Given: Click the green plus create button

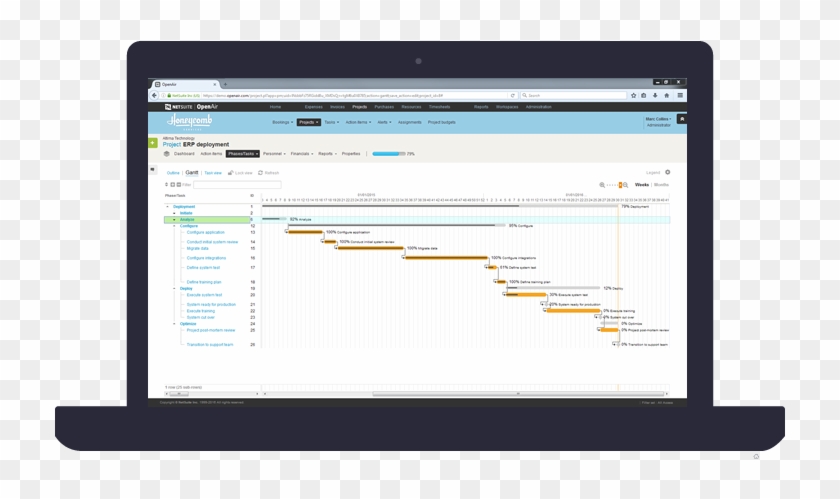Looking at the screenshot, I should (x=153, y=142).
